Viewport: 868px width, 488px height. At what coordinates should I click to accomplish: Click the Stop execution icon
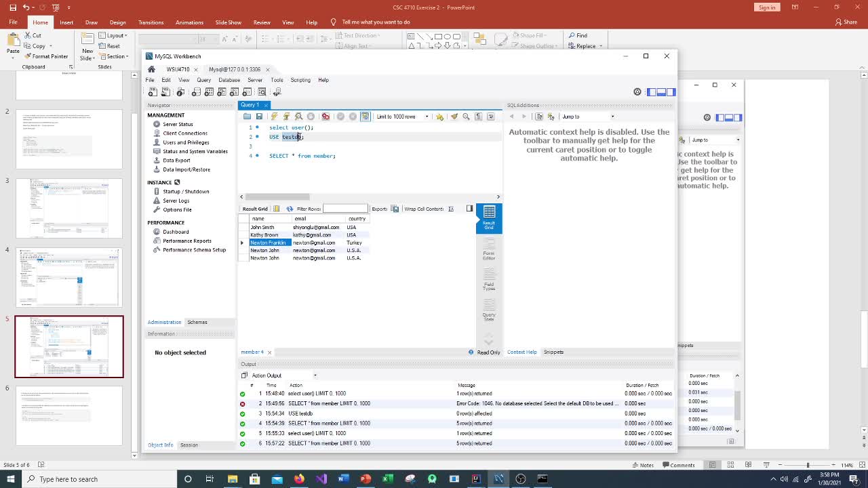[x=311, y=117]
